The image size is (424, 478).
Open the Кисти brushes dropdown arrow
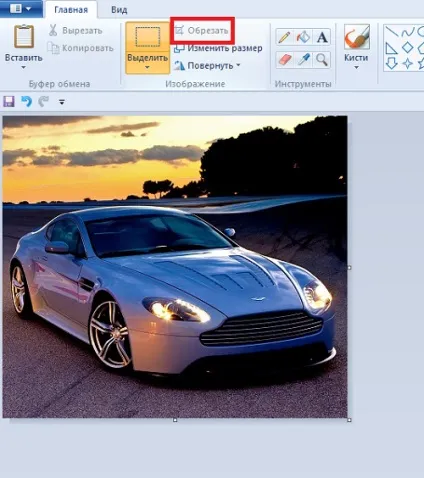coord(356,68)
